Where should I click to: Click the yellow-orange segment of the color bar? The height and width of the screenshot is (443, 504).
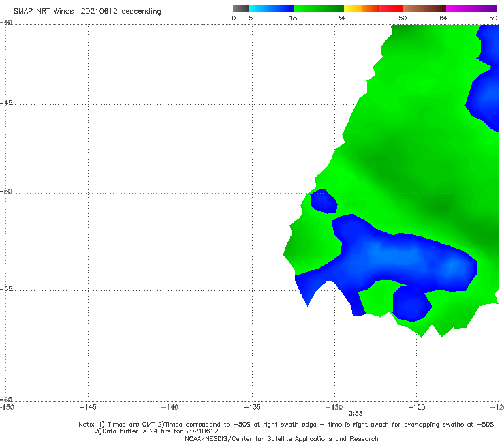click(362, 8)
